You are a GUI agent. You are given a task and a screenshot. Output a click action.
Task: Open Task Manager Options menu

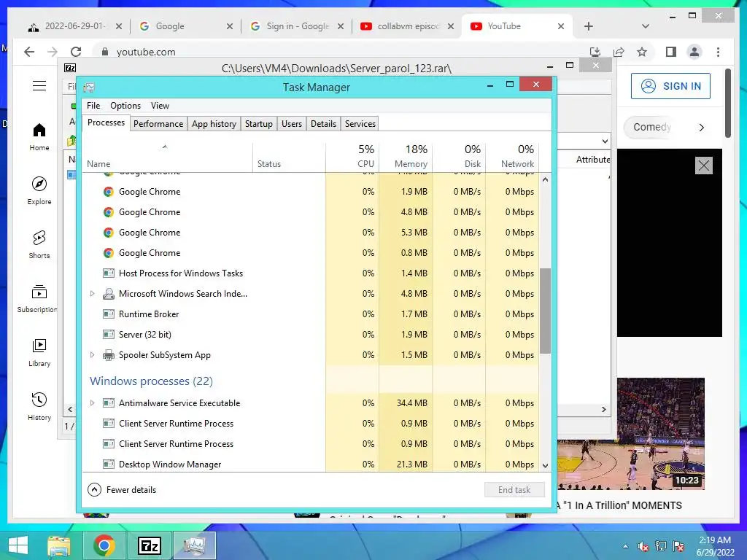(x=125, y=106)
